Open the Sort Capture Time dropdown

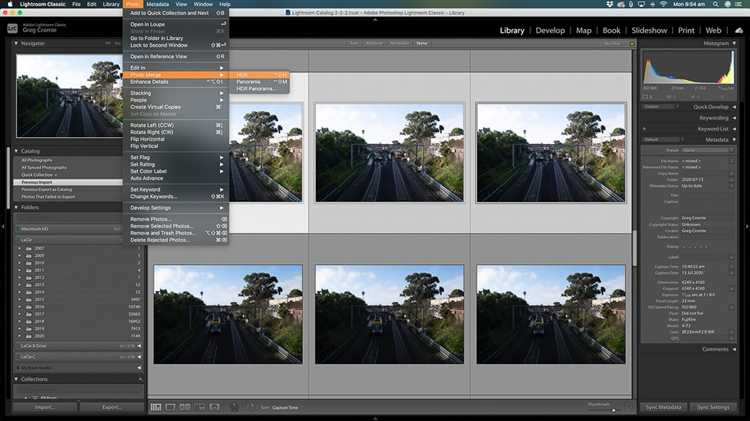(285, 408)
